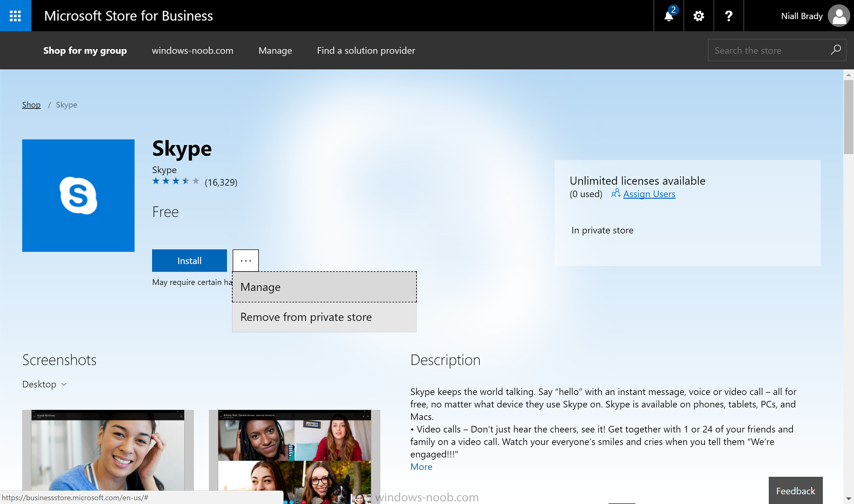Click the 'In private store' status text
This screenshot has height=504, width=854.
coord(602,230)
